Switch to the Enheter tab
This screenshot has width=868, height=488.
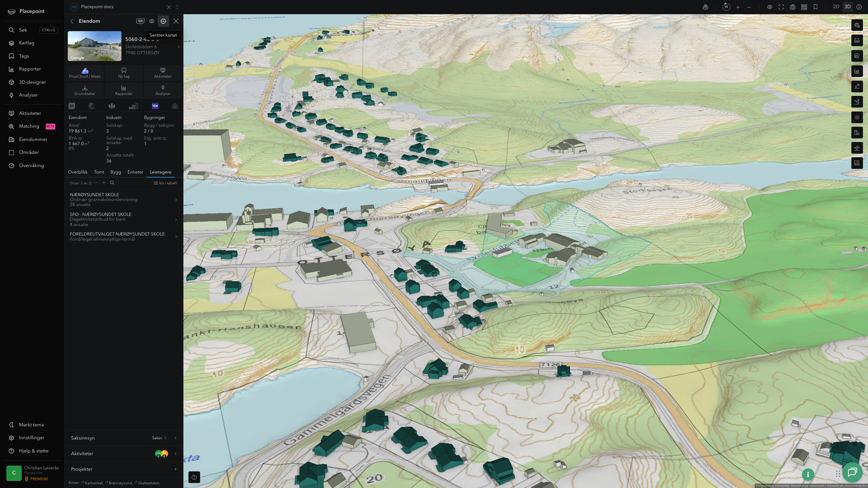click(135, 172)
